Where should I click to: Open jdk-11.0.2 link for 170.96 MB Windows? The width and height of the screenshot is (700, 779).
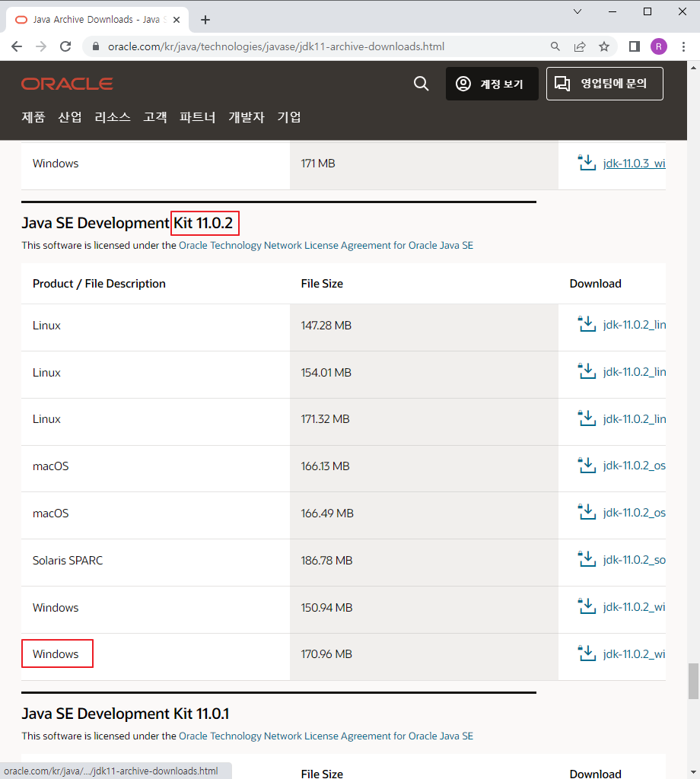[634, 654]
